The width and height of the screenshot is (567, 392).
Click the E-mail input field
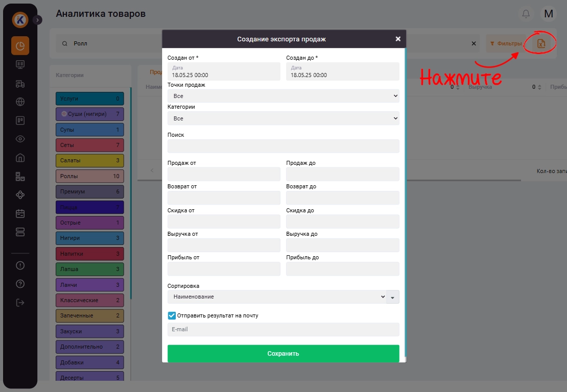[x=283, y=330]
